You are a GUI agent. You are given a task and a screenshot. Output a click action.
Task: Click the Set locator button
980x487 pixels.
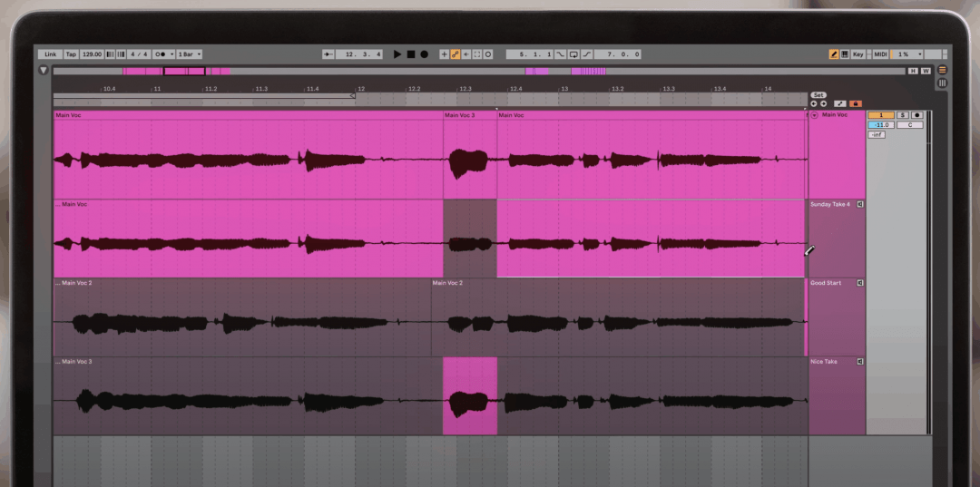(x=818, y=95)
